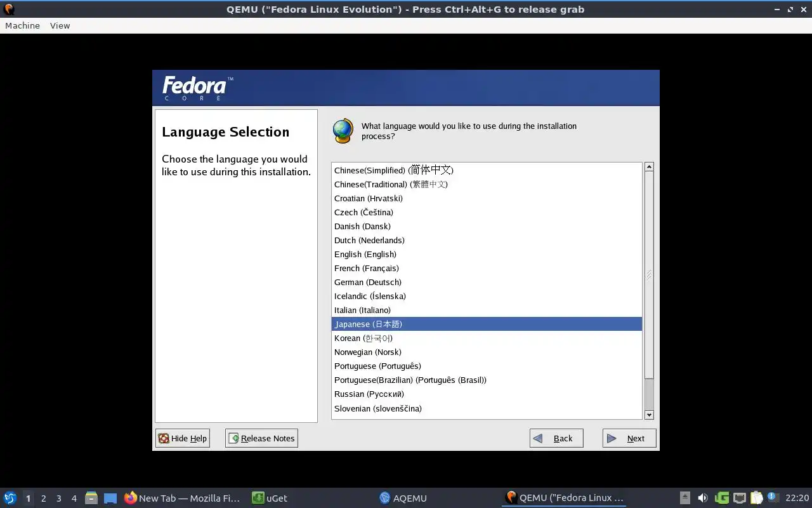Click the show desktop taskbar icon

point(110,498)
